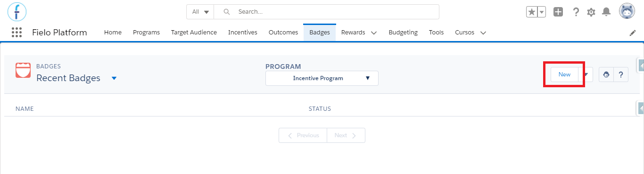Switch to the Incentives tab
The width and height of the screenshot is (644, 174).
click(243, 33)
